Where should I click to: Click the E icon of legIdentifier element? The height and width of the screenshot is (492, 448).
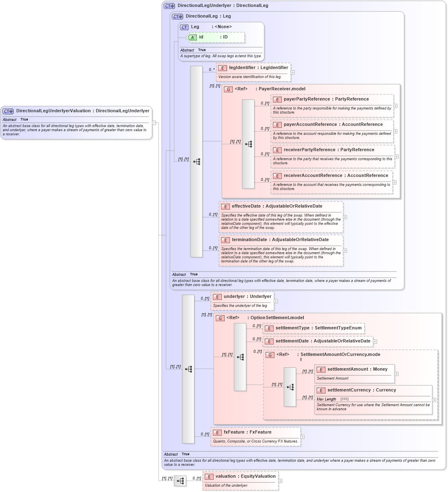tap(222, 68)
